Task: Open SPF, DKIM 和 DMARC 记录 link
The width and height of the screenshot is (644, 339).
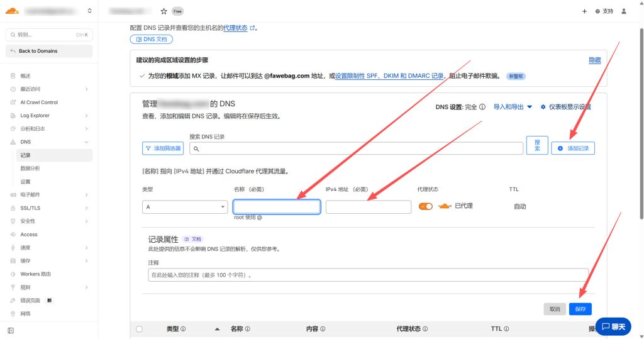Action: click(389, 76)
